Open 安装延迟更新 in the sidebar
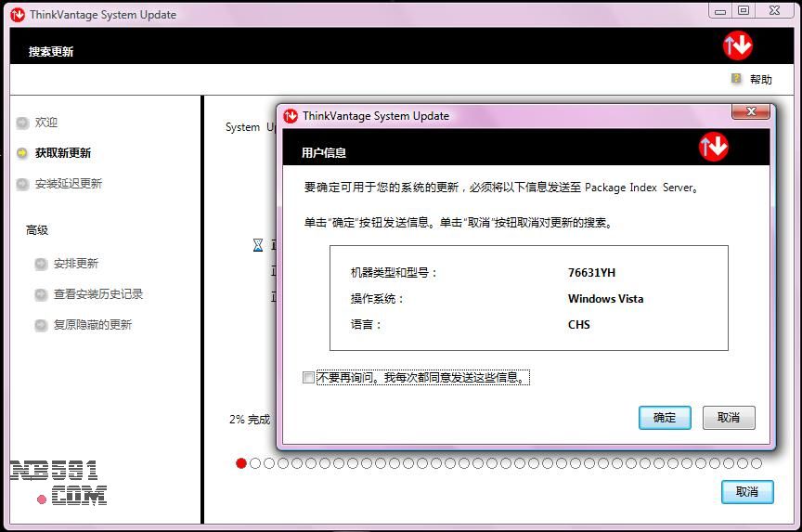 69,184
